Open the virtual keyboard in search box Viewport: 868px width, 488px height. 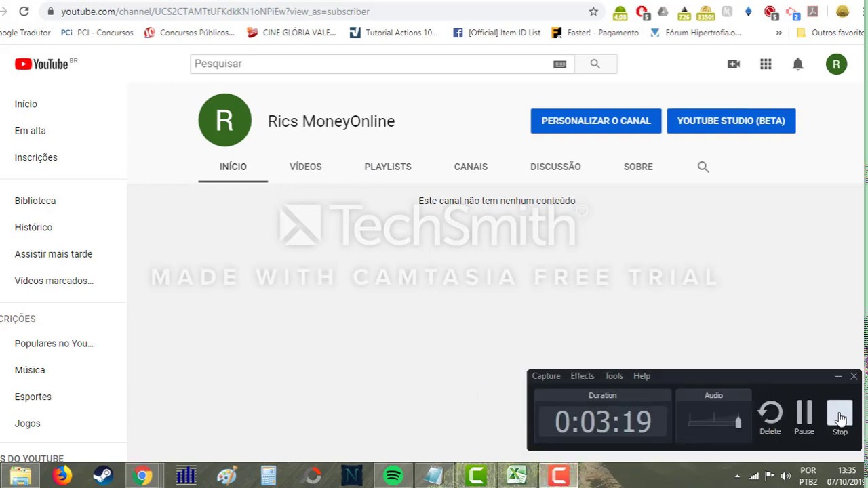coord(559,64)
